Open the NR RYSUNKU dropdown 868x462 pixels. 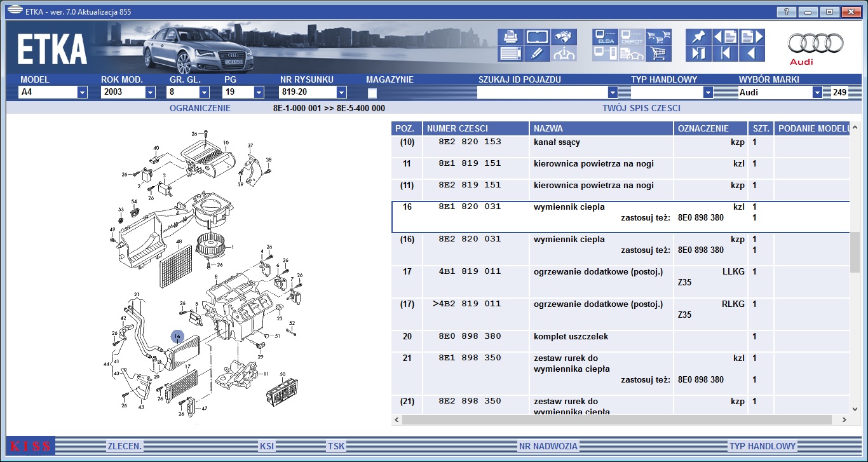[341, 92]
